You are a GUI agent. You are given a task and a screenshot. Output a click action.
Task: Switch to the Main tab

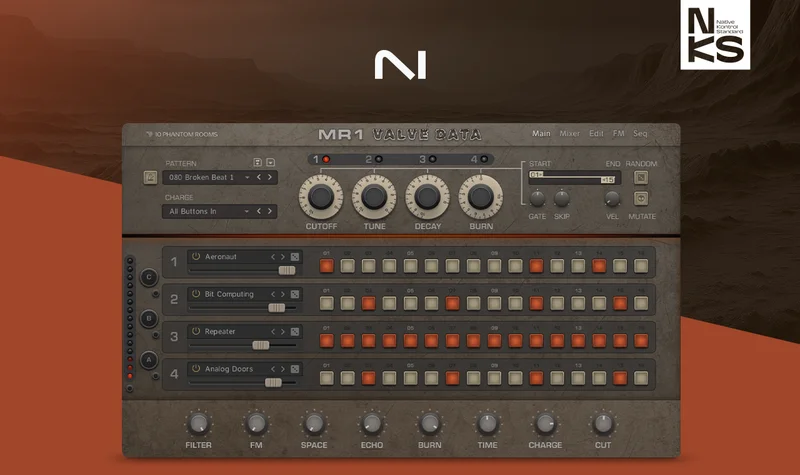[x=541, y=134]
